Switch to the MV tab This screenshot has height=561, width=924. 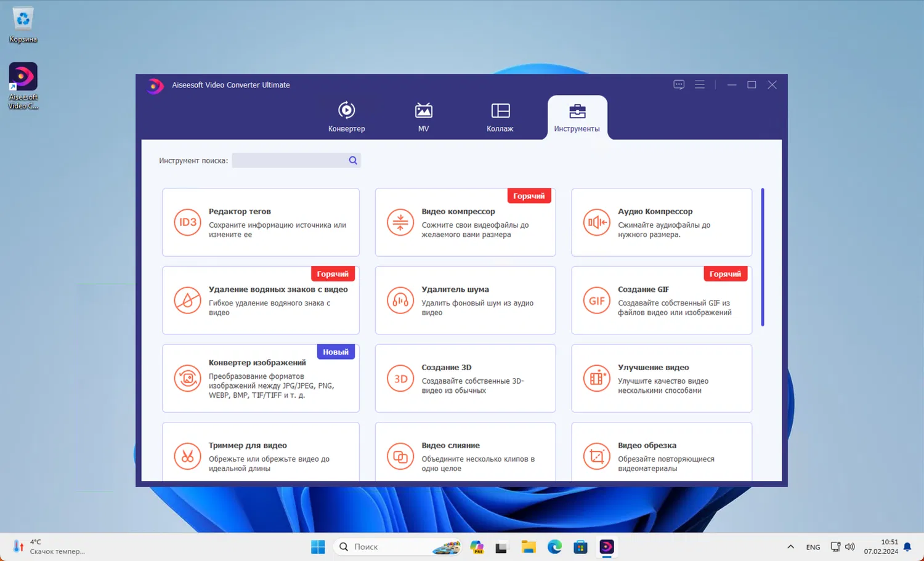423,117
